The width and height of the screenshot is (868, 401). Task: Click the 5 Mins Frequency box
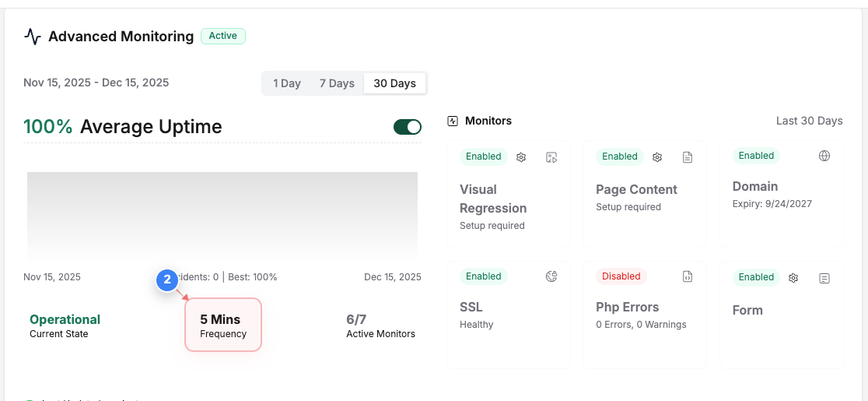[x=223, y=325]
